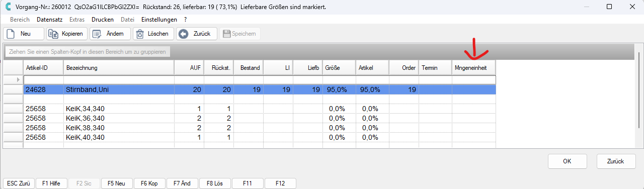Image resolution: width=644 pixels, height=189 pixels.
Task: Click the F1 Hilfe function key button
Action: tap(51, 183)
